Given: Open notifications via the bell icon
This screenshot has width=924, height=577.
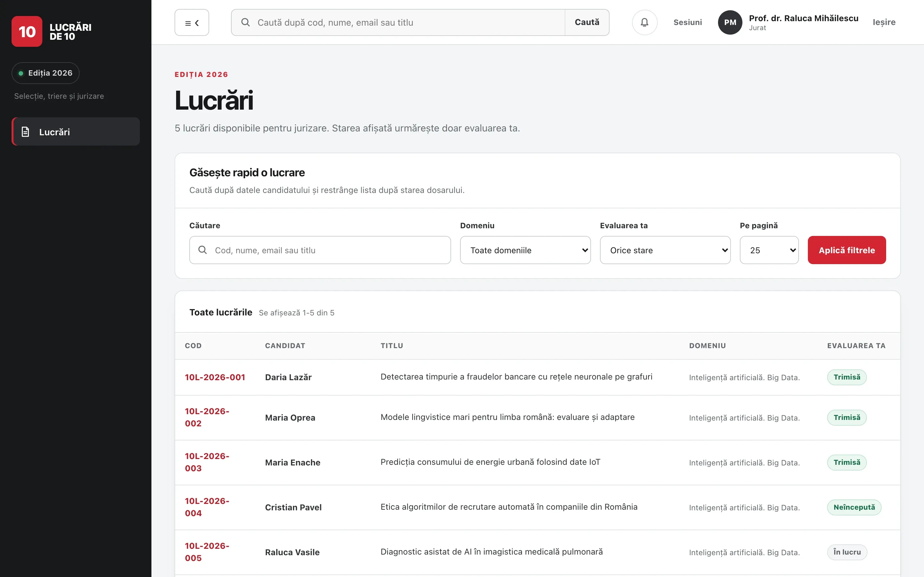Looking at the screenshot, I should 645,22.
